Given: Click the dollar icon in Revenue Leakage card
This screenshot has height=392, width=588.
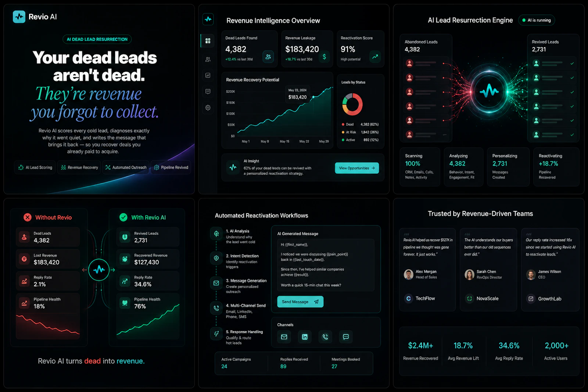Looking at the screenshot, I should pos(324,57).
